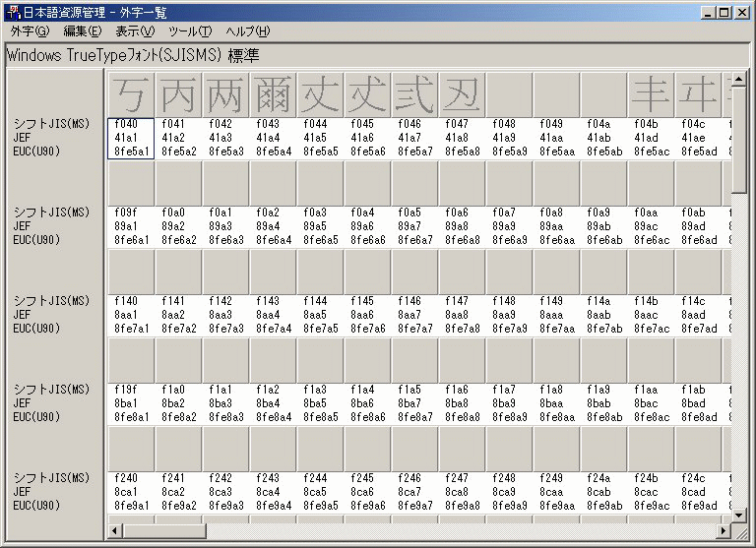Select the glyph cell for code f046
This screenshot has height=548, width=756.
[x=413, y=94]
